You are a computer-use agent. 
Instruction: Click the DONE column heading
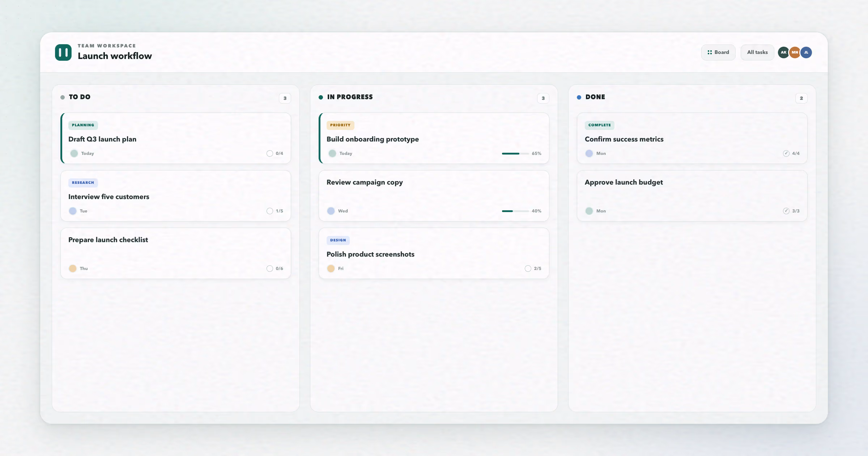tap(595, 97)
